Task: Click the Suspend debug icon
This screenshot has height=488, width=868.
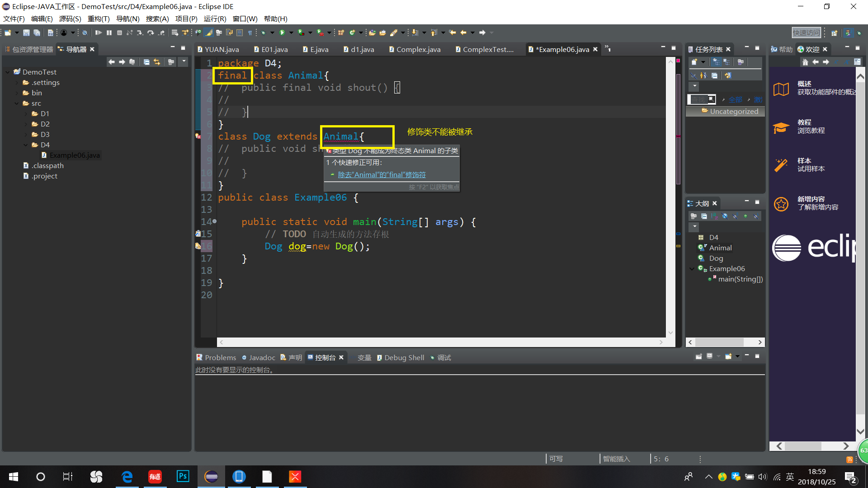Action: (109, 33)
